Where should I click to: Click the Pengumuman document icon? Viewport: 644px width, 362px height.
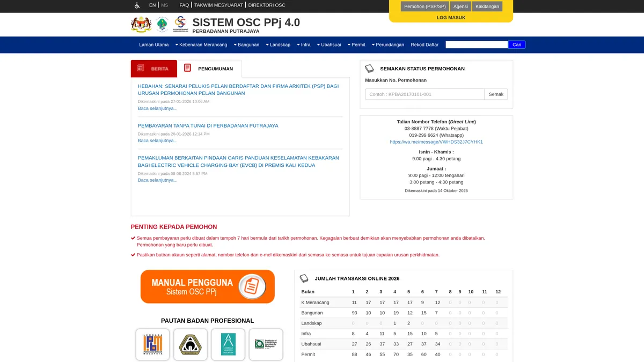[187, 68]
